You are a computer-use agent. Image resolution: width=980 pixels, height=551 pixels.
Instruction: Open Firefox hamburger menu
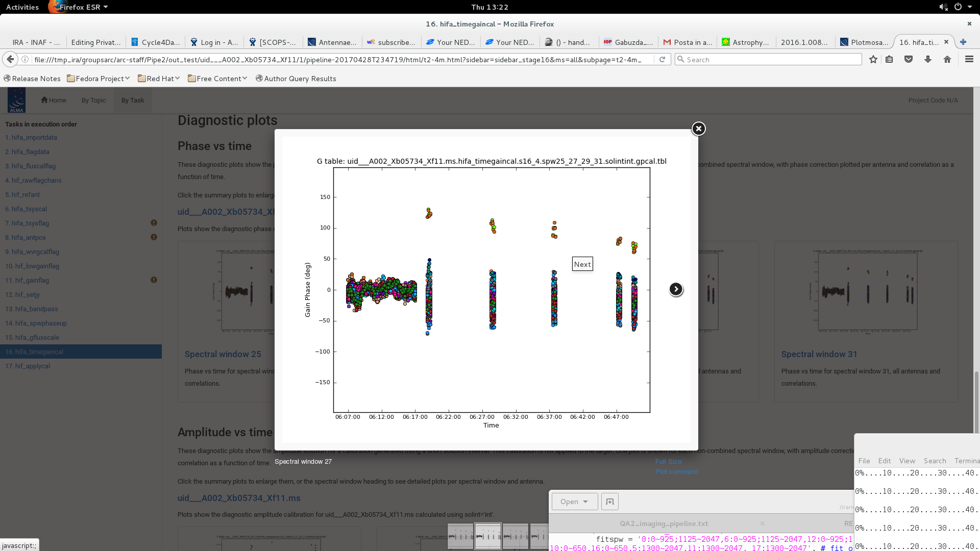click(x=969, y=59)
